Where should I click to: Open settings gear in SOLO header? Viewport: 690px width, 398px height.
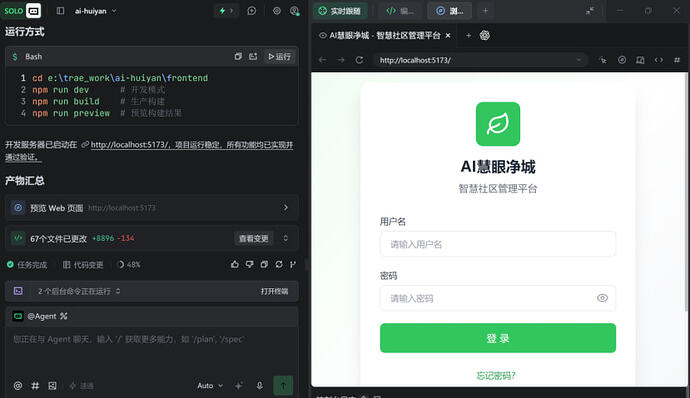277,11
